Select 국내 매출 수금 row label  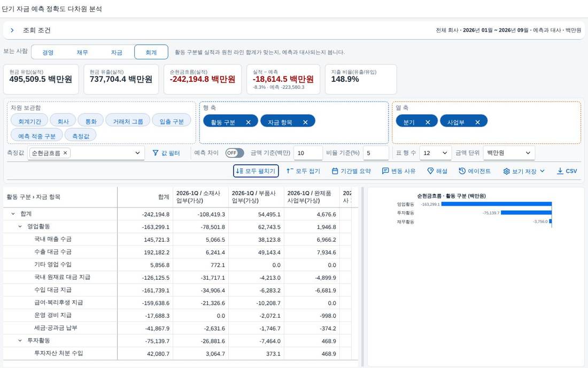point(53,239)
